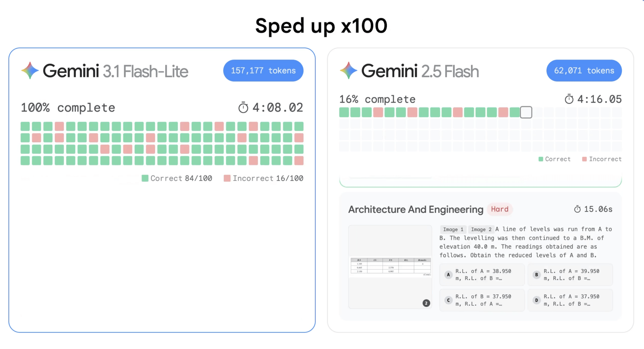This screenshot has height=349, width=644.
Task: Click the Gemini 2.5 Flash star logo
Action: [x=348, y=71]
